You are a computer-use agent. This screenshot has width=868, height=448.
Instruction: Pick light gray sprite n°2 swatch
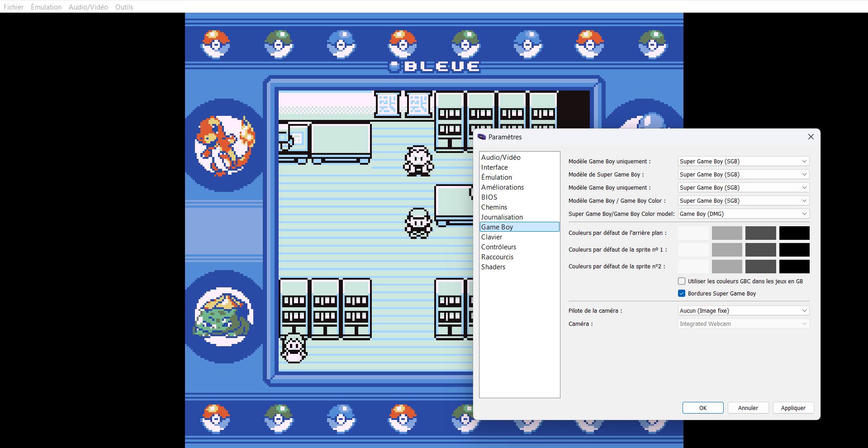tap(727, 267)
